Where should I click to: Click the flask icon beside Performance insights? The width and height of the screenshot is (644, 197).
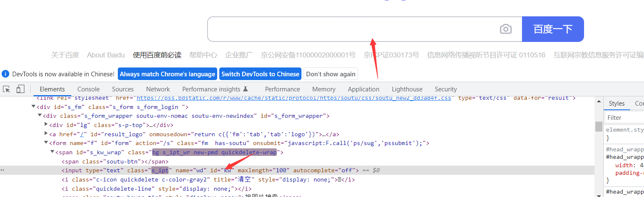(x=246, y=89)
